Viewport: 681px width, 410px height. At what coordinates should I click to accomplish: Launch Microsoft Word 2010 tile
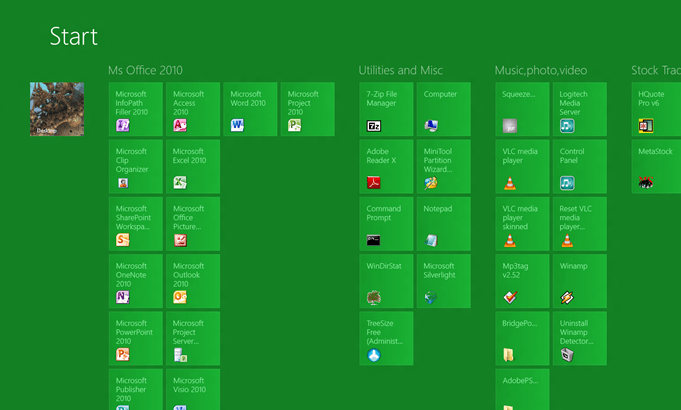pyautogui.click(x=250, y=109)
